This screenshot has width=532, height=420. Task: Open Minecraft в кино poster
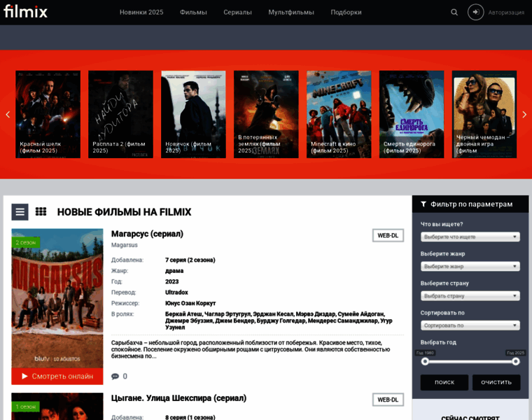coord(339,114)
